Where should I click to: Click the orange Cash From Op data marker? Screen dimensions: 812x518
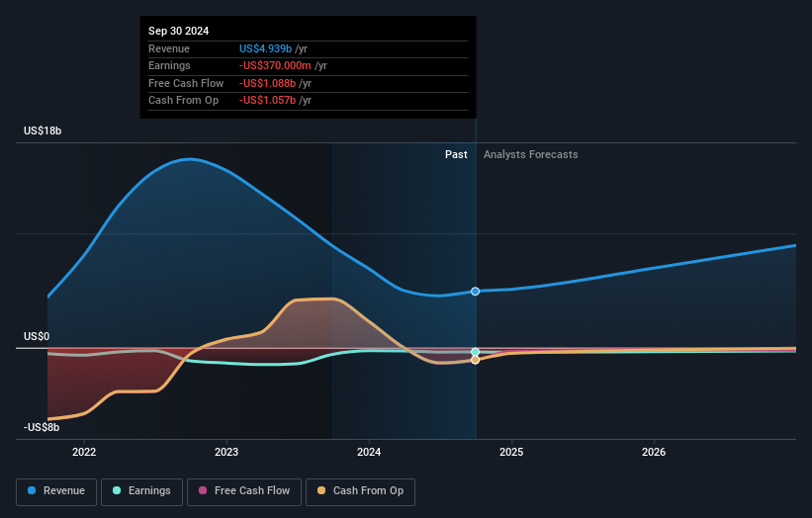476,360
